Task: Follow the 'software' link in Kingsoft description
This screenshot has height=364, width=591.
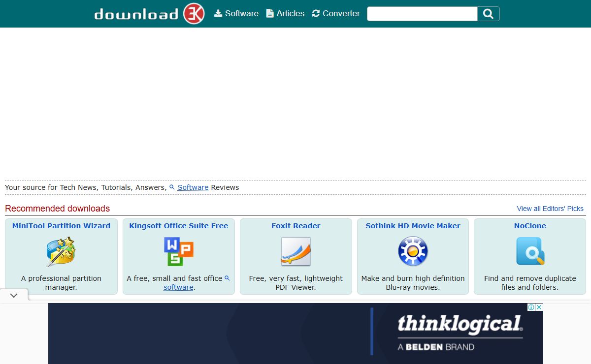Action: point(178,287)
